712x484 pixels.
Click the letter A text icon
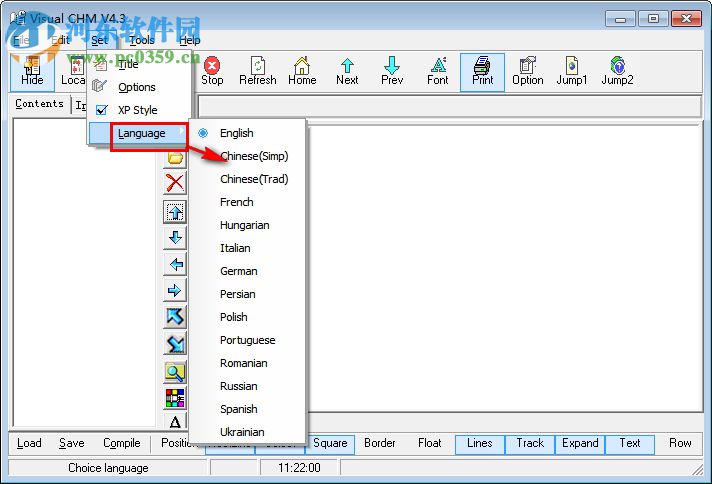(x=175, y=421)
